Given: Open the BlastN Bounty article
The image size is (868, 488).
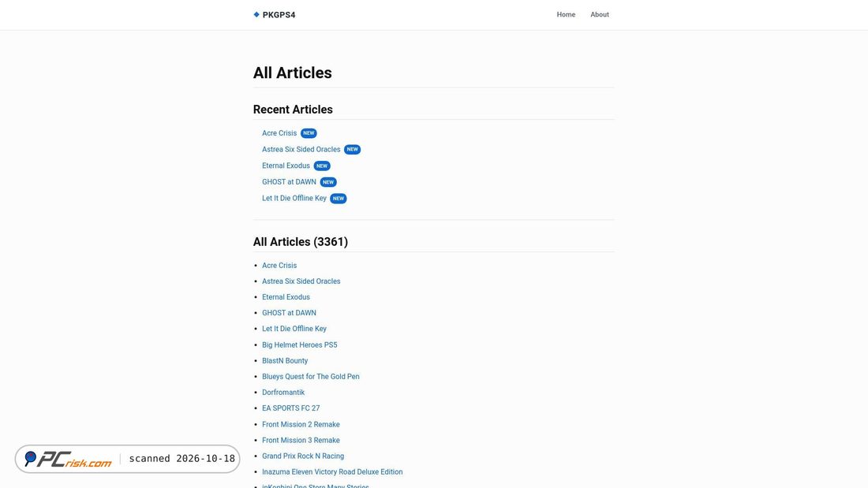Looking at the screenshot, I should coord(285,361).
